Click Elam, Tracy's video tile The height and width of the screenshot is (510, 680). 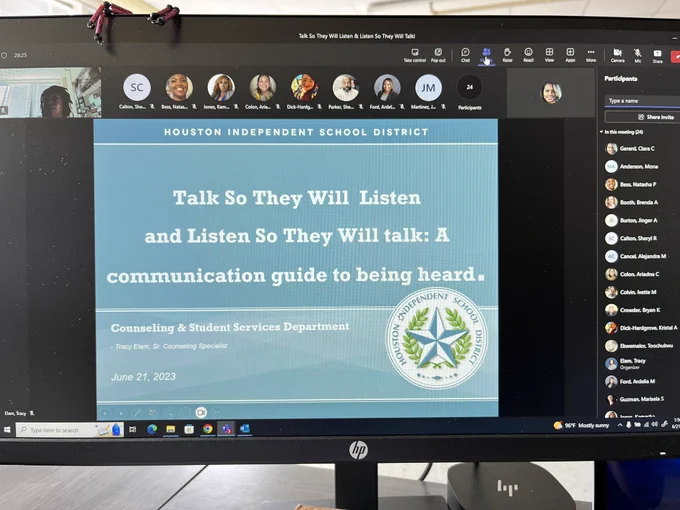[x=50, y=92]
